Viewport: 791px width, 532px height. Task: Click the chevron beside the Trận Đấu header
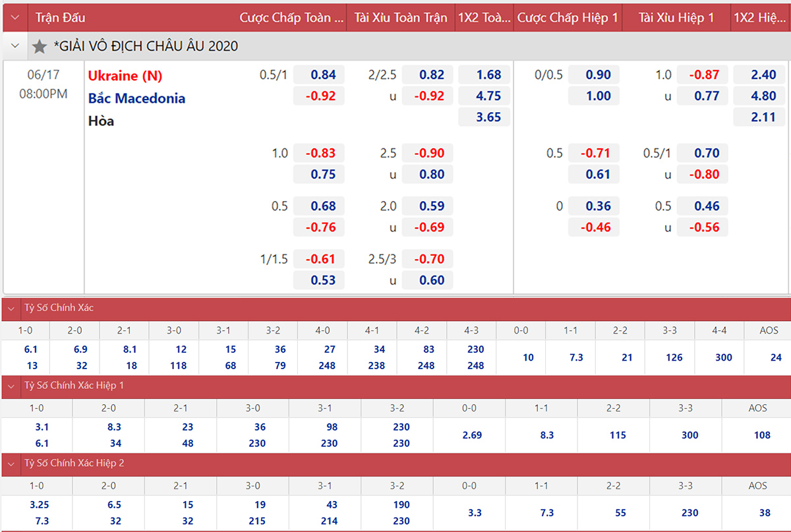[15, 18]
